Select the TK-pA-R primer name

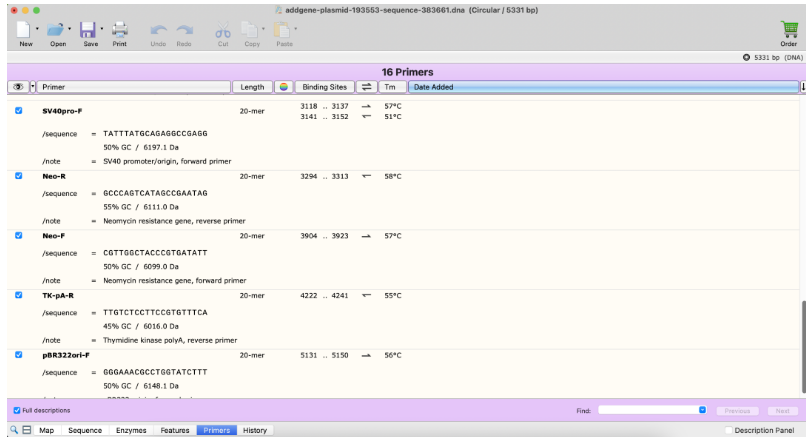tap(58, 295)
